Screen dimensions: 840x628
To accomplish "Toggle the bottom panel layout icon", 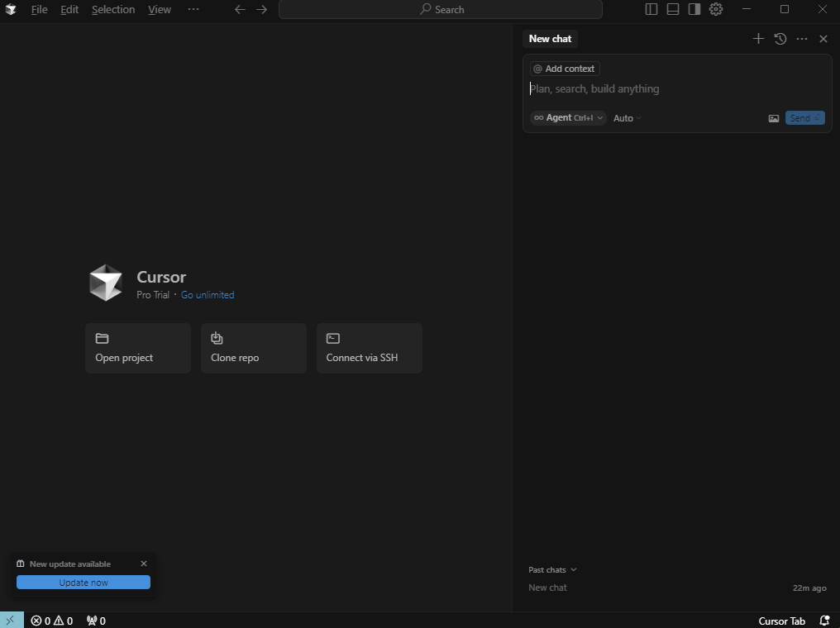I will 673,9.
